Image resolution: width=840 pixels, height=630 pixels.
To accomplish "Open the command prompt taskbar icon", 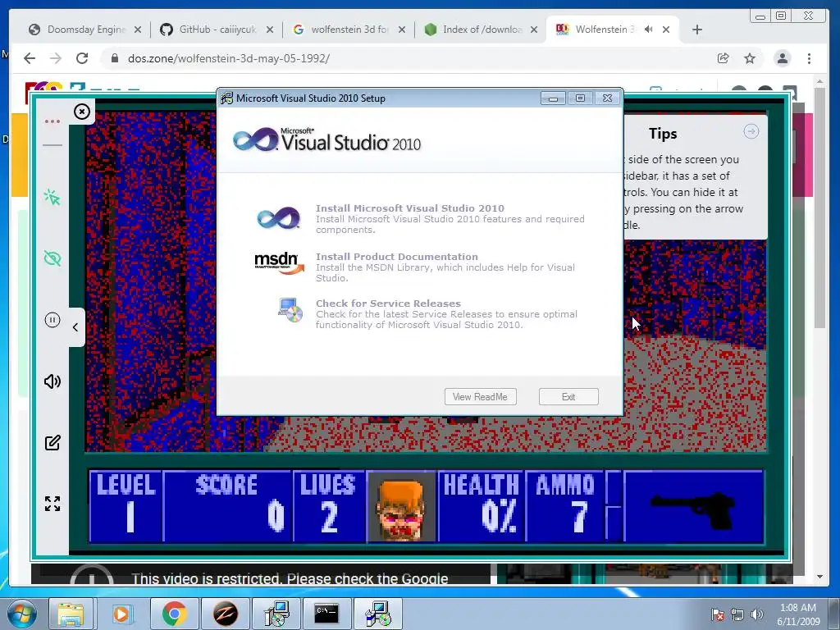I will pyautogui.click(x=326, y=614).
